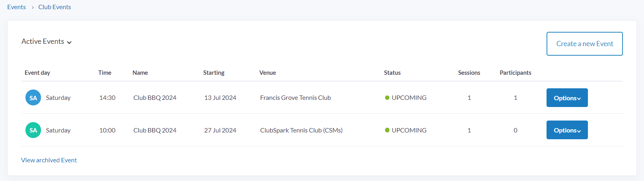Click the Starting column header
Screen dimensions: 644x181
[x=214, y=73]
